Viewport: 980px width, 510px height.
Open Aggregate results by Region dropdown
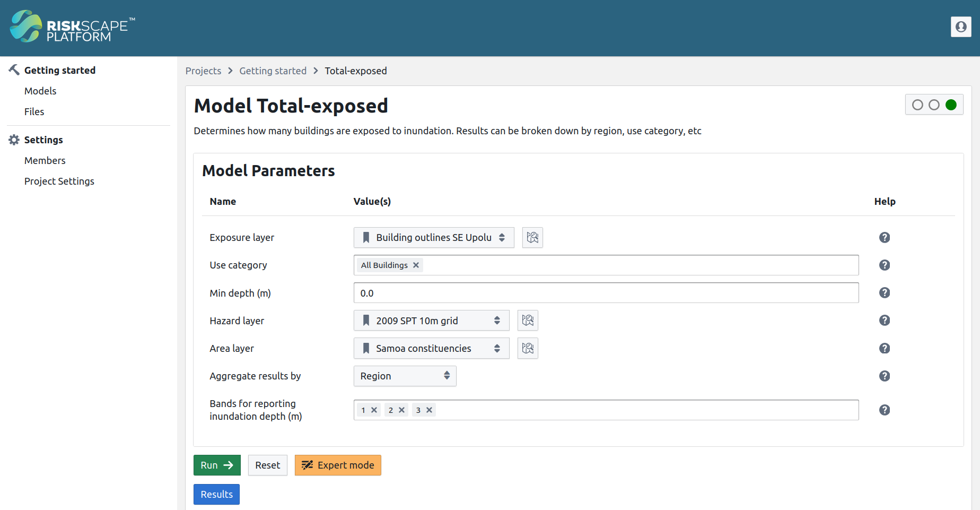click(x=405, y=376)
